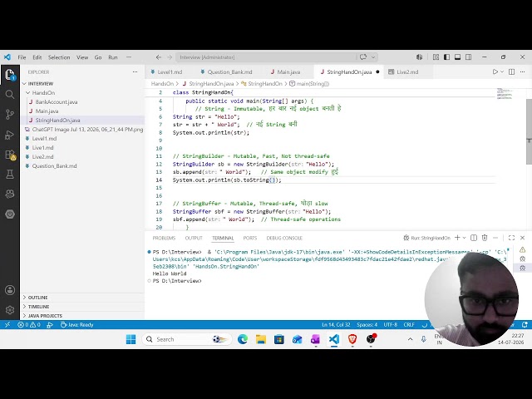Click the Java Ready status item
532x399 pixels.
click(x=76, y=325)
